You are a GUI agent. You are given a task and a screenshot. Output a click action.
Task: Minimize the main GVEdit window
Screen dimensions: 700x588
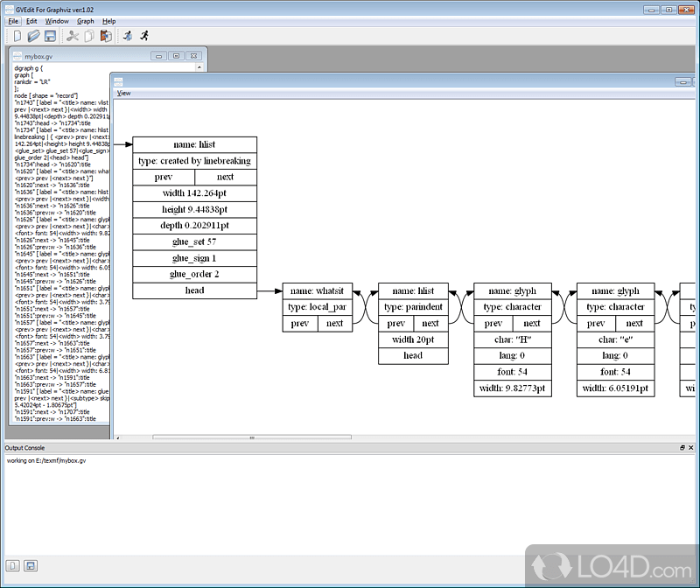[x=651, y=10]
